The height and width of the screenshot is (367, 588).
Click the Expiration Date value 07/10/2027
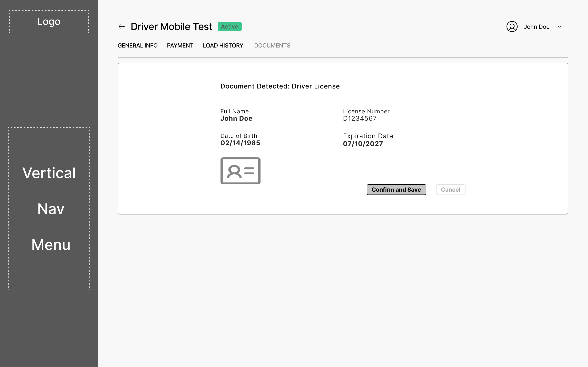click(x=363, y=144)
